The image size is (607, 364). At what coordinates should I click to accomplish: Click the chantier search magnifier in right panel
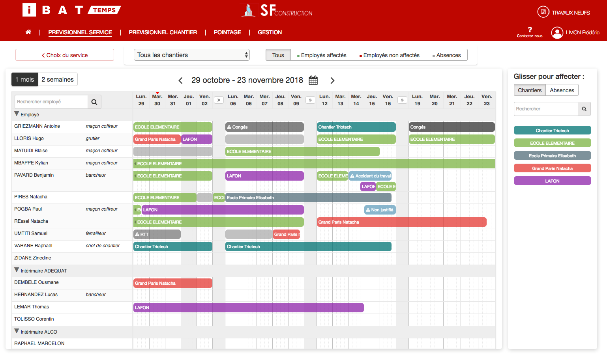[x=584, y=109]
